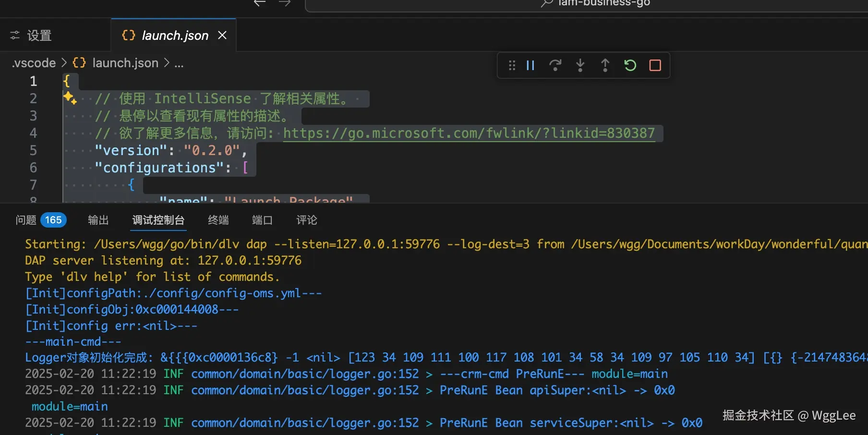Click the "Type 'dlv help'" console line
The height and width of the screenshot is (435, 868).
152,277
